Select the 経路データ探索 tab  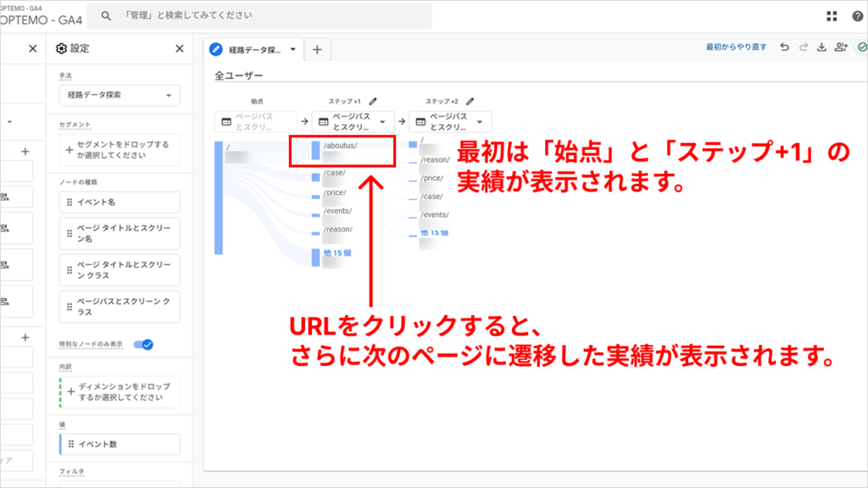pos(254,50)
